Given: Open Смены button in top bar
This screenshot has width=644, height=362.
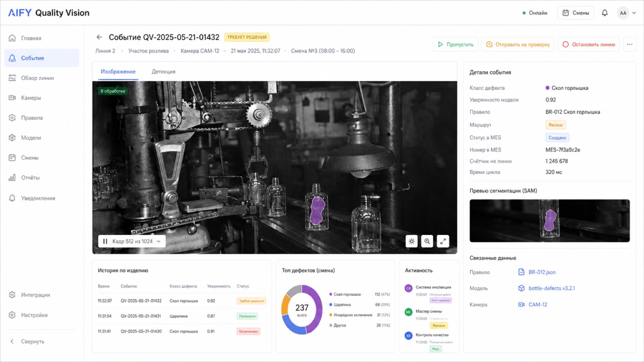Looking at the screenshot, I should click(x=576, y=13).
